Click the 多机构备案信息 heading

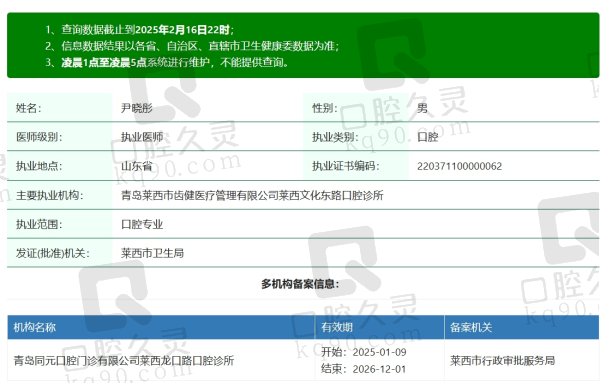coord(300,284)
